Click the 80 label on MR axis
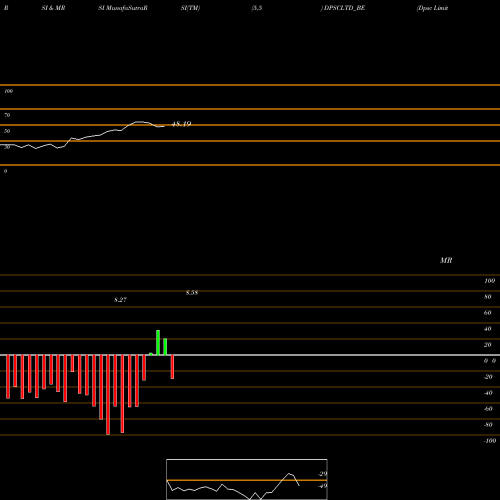500x500 pixels. click(487, 297)
